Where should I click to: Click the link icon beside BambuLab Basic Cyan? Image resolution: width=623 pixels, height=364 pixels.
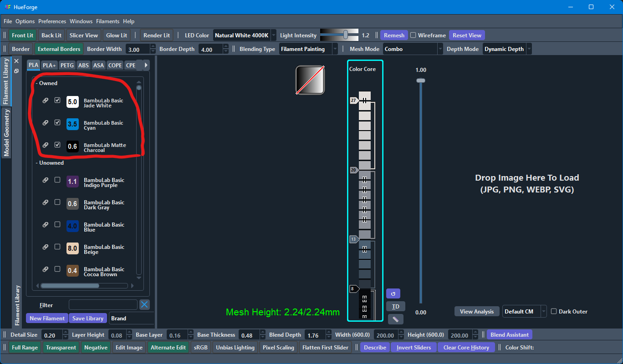pos(46,123)
